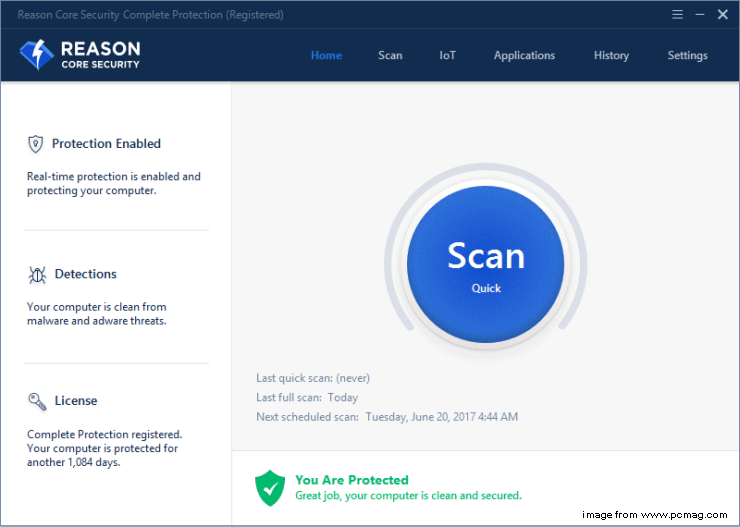Open the Scan tab
Viewport: 740px width, 527px height.
(x=390, y=56)
